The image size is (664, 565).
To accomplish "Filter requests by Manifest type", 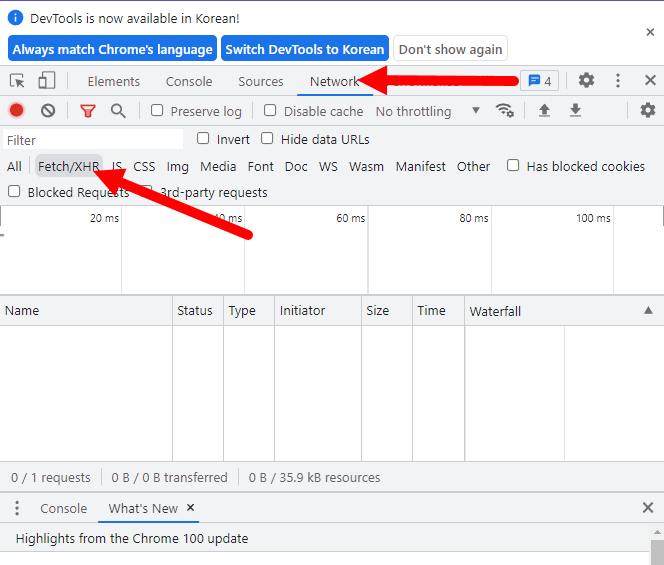I will coord(421,166).
